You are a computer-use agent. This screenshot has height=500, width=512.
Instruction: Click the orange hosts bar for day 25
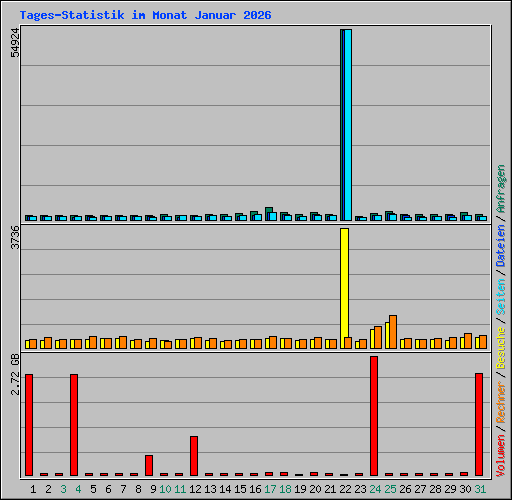coord(393,332)
